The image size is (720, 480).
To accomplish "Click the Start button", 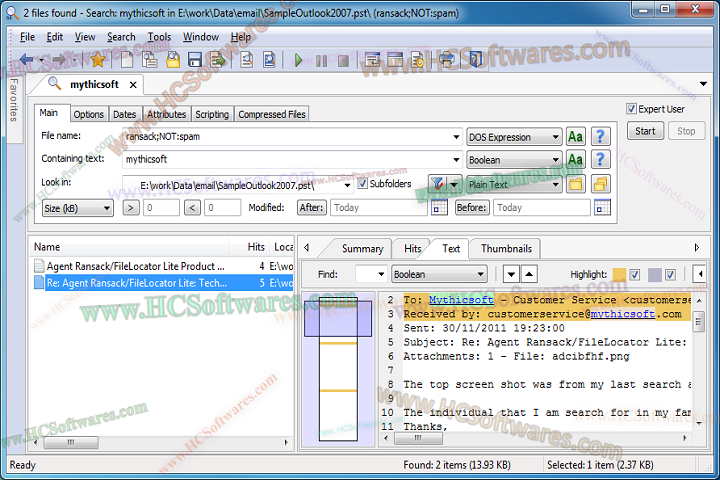I will (645, 131).
